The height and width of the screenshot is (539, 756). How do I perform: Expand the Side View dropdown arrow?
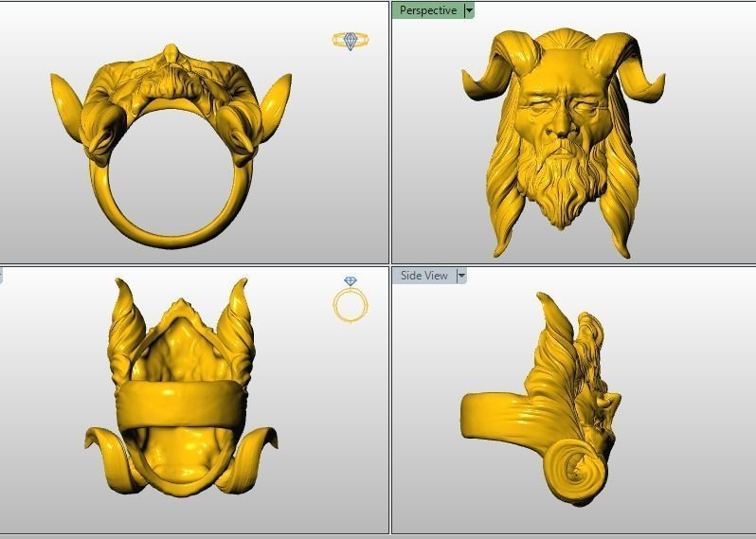(461, 276)
